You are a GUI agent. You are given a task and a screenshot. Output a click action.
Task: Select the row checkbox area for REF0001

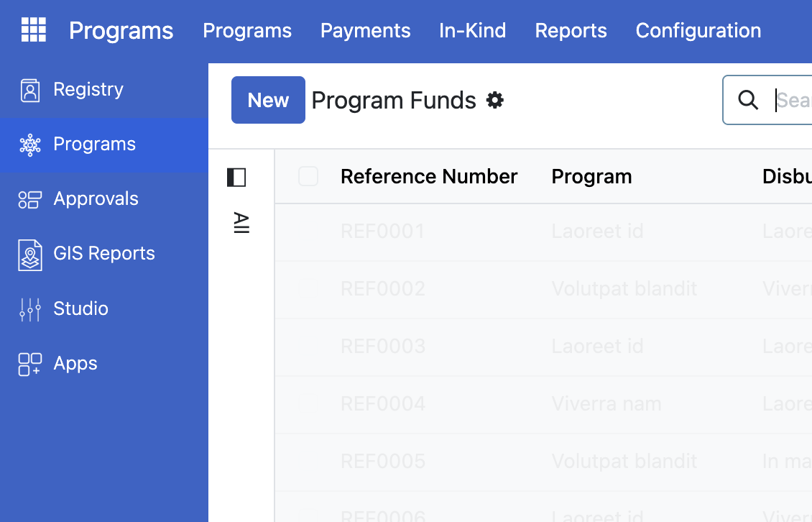pyautogui.click(x=308, y=230)
